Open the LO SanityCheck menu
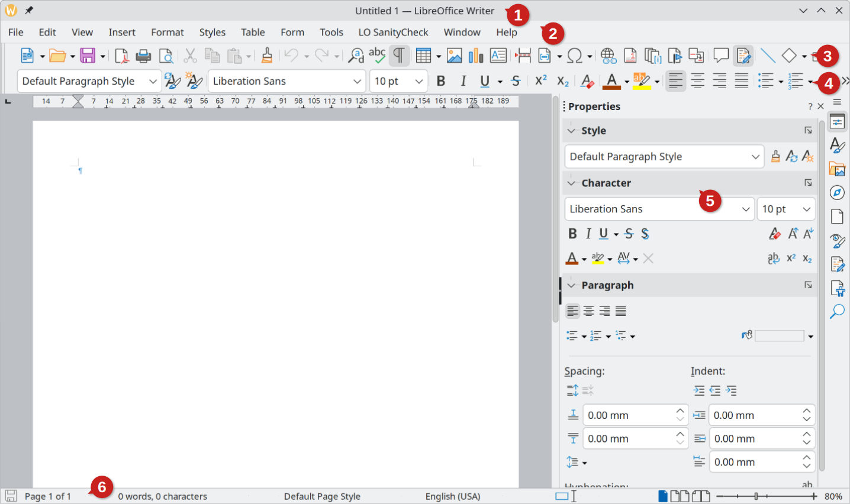Image resolution: width=850 pixels, height=504 pixels. point(392,32)
